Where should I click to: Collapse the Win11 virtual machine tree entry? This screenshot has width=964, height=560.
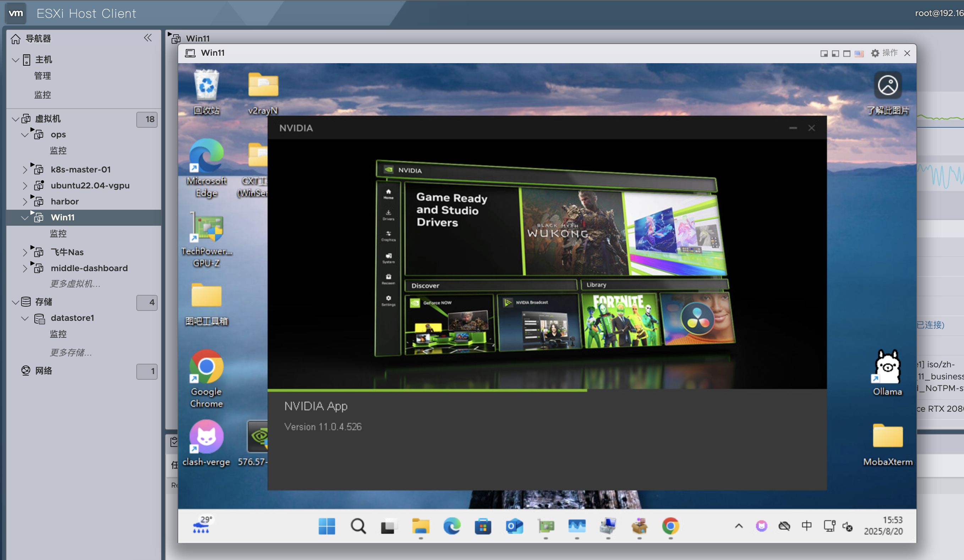tap(25, 217)
